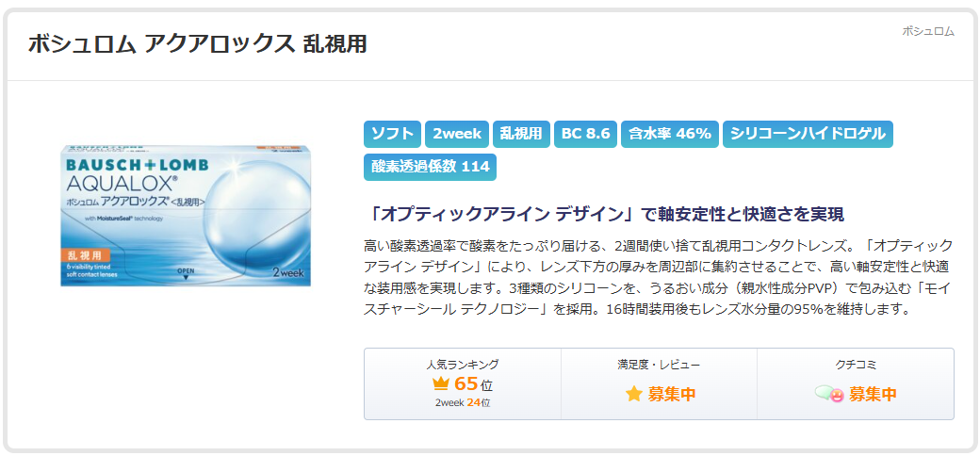The height and width of the screenshot is (456, 980).
Task: Click the 含水率 46% tag
Action: coord(670,134)
